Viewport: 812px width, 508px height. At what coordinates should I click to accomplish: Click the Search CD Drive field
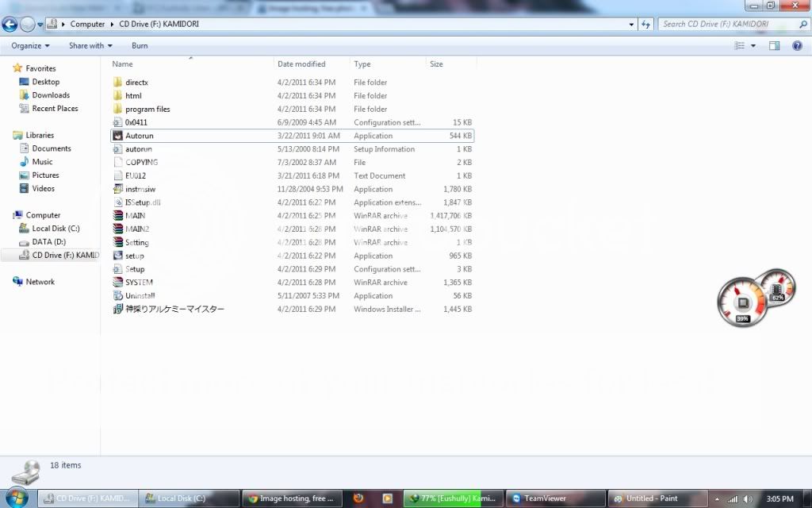pos(726,25)
